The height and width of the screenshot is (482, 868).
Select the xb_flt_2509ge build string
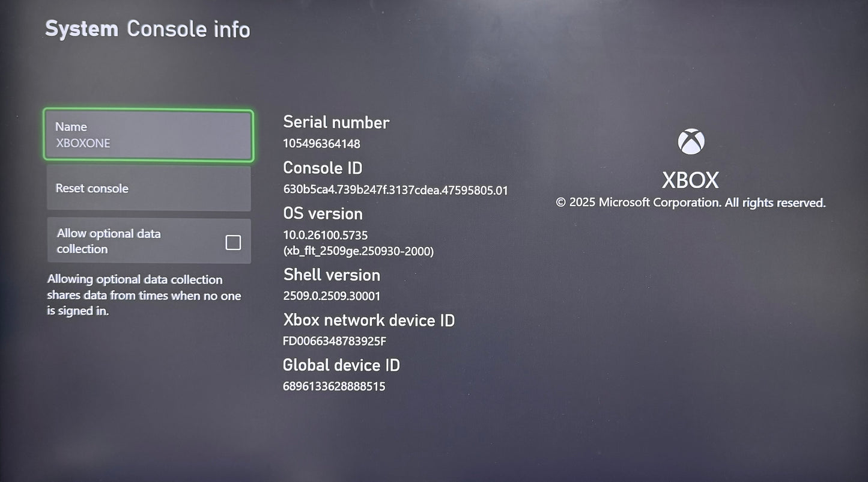tap(358, 251)
